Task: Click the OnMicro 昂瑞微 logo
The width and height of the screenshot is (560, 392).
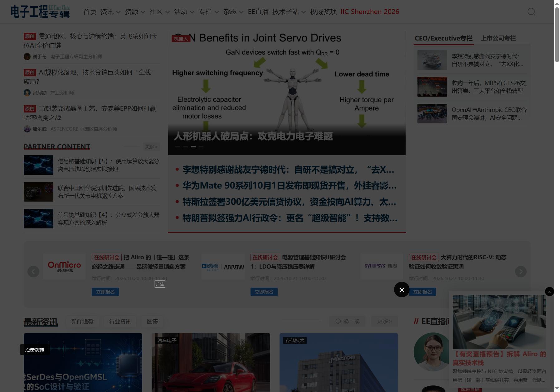Action: pos(64,266)
